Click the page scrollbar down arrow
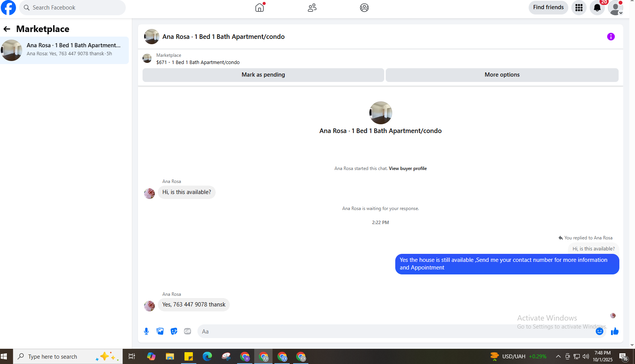635x364 pixels. pyautogui.click(x=632, y=345)
